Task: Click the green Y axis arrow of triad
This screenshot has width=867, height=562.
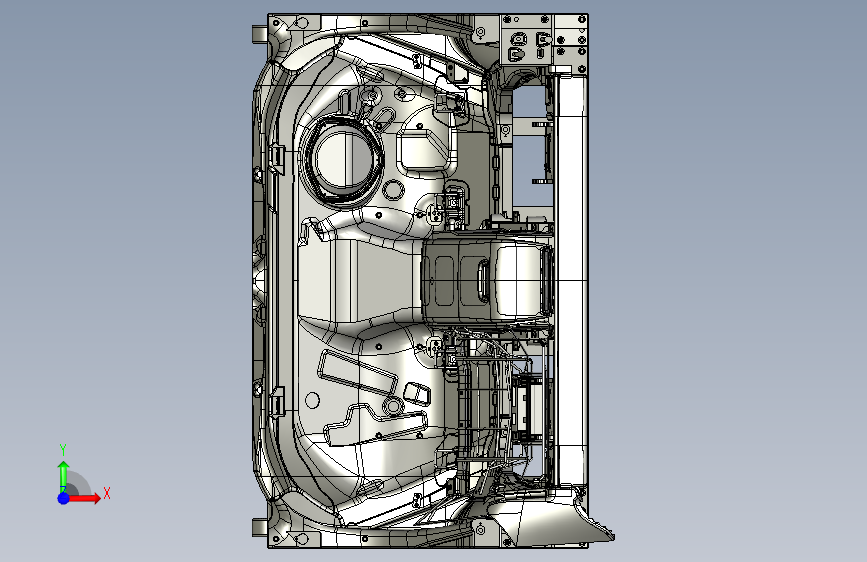Action: 64,476
